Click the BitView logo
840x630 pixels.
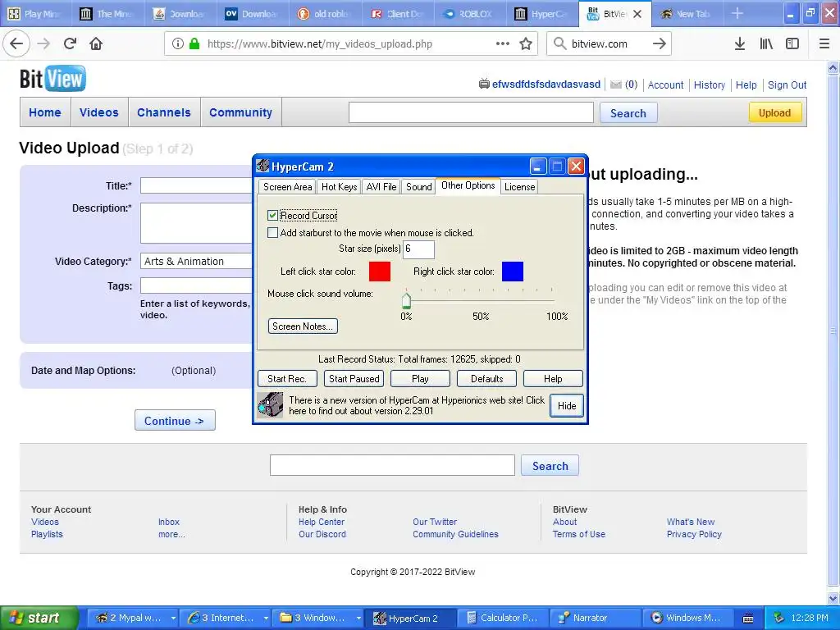coord(52,79)
